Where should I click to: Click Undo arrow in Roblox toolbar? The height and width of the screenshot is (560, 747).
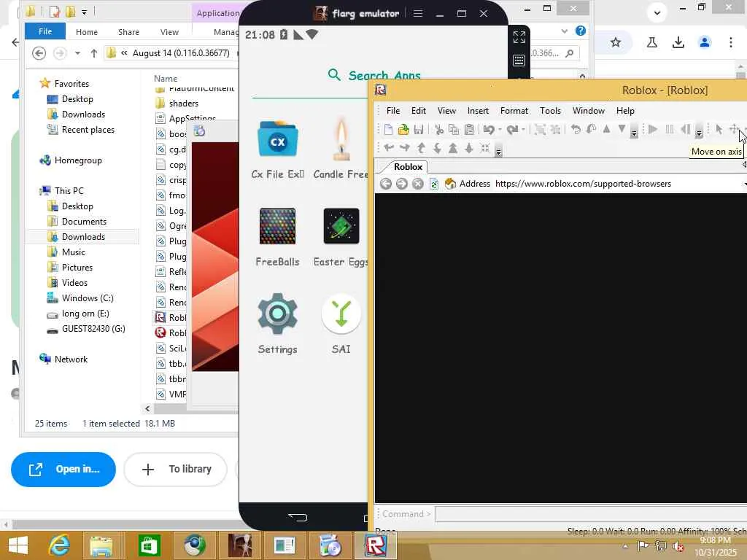click(x=489, y=130)
